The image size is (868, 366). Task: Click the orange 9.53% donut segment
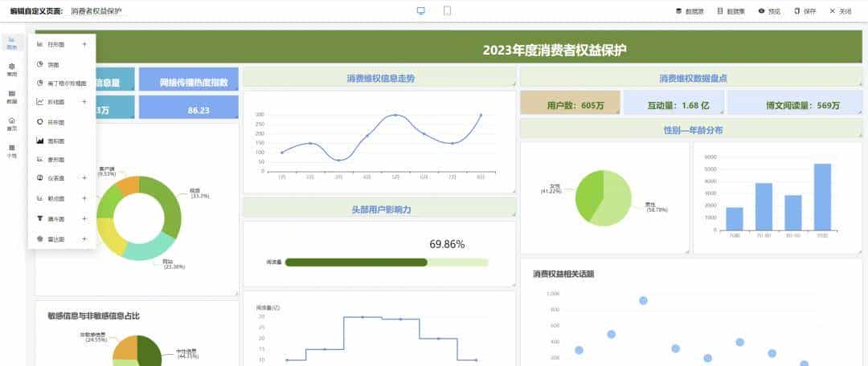128,185
